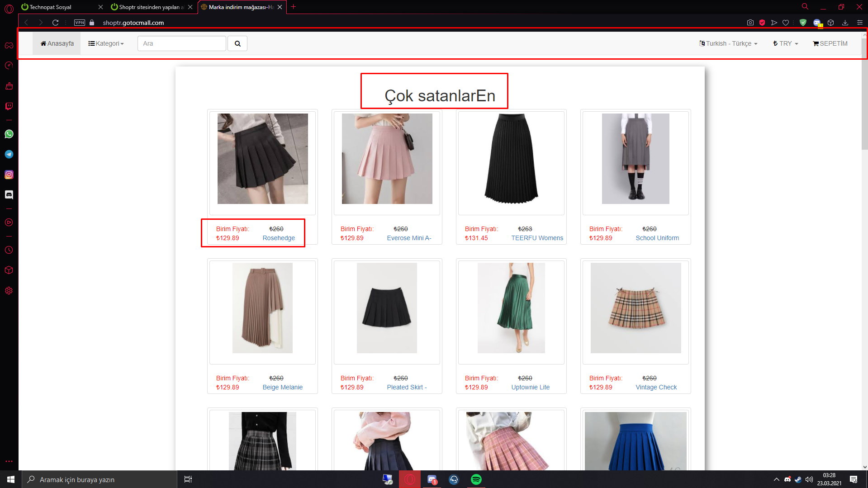Open the Rosehedge product link
The width and height of the screenshot is (868, 488).
click(x=279, y=238)
